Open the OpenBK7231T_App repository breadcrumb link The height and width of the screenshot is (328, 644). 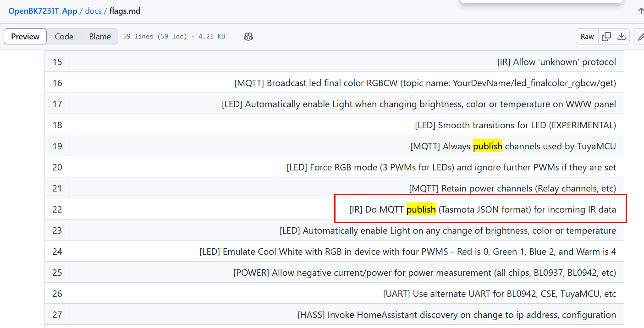tap(43, 11)
